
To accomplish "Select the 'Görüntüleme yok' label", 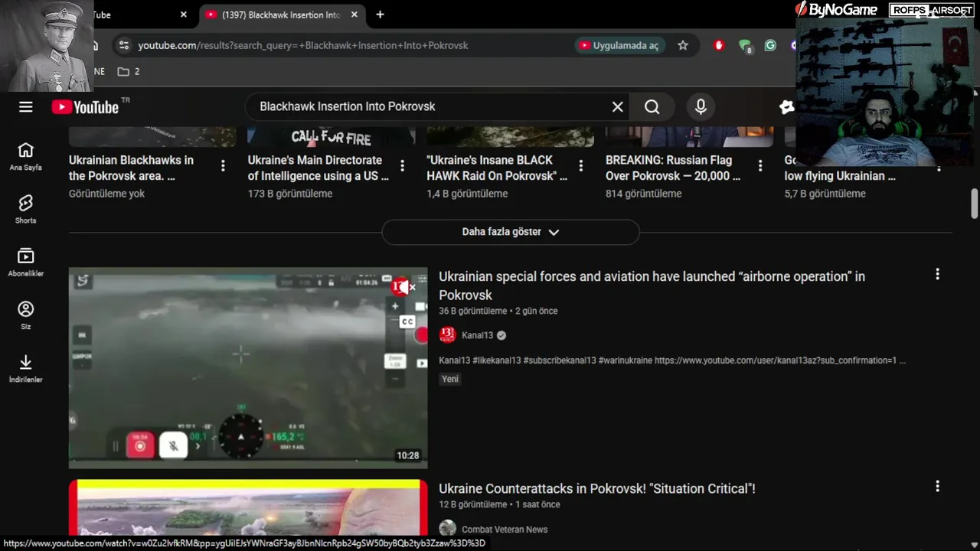I will pos(106,194).
